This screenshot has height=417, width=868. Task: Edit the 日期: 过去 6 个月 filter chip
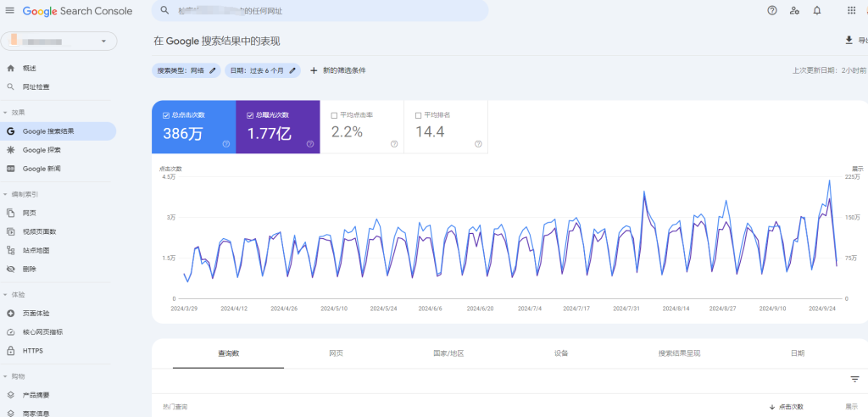click(264, 70)
